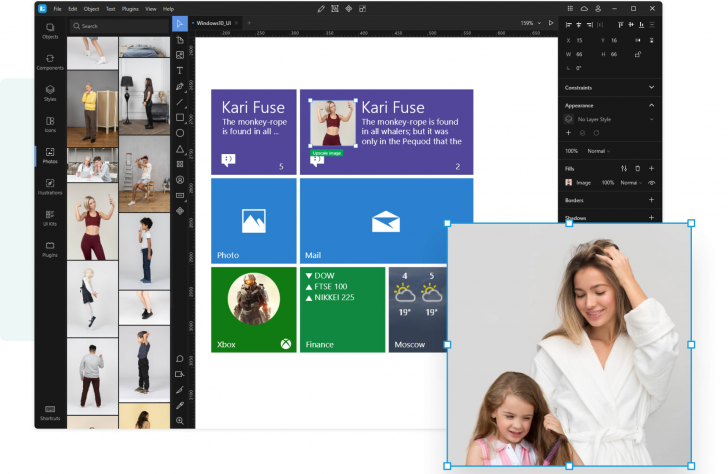
Task: Select the Triangle tool
Action: [x=180, y=149]
